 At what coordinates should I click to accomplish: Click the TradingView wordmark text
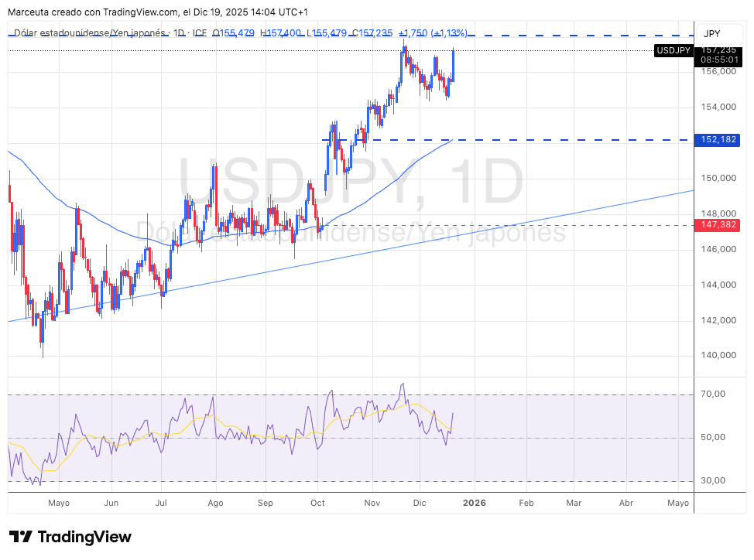point(84,537)
